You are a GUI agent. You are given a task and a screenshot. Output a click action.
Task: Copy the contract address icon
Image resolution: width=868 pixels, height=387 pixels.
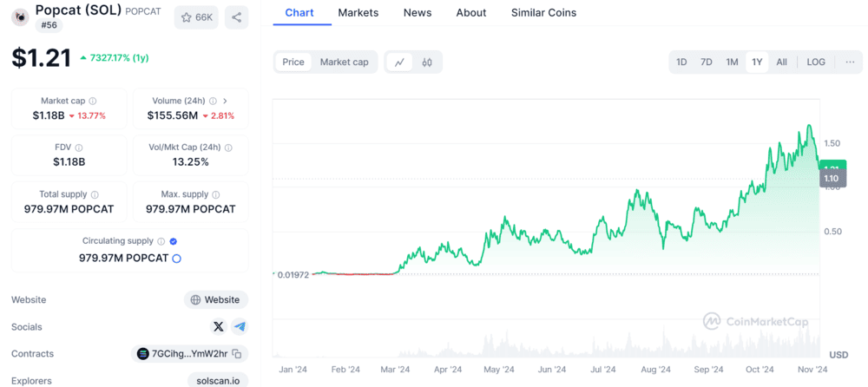(236, 354)
